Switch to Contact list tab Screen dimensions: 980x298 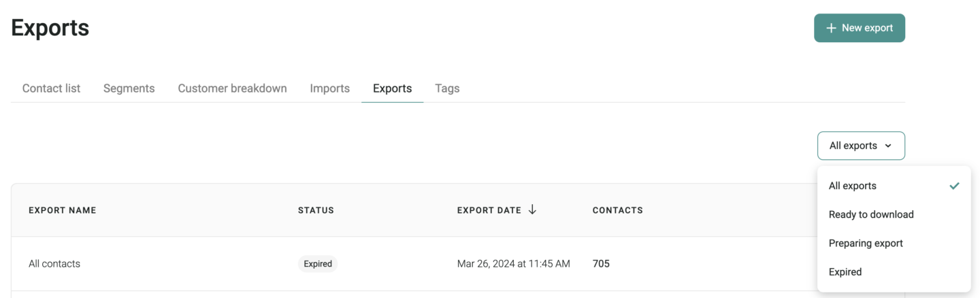51,88
